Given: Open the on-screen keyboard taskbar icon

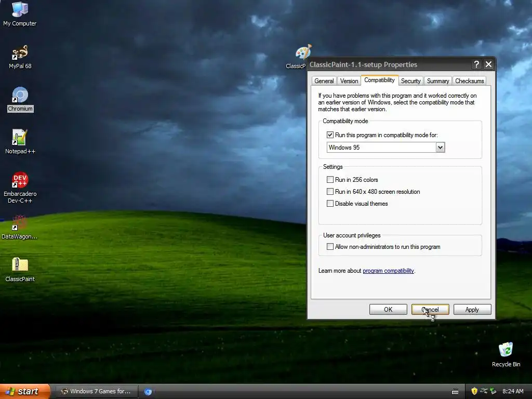Looking at the screenshot, I should pos(455,392).
